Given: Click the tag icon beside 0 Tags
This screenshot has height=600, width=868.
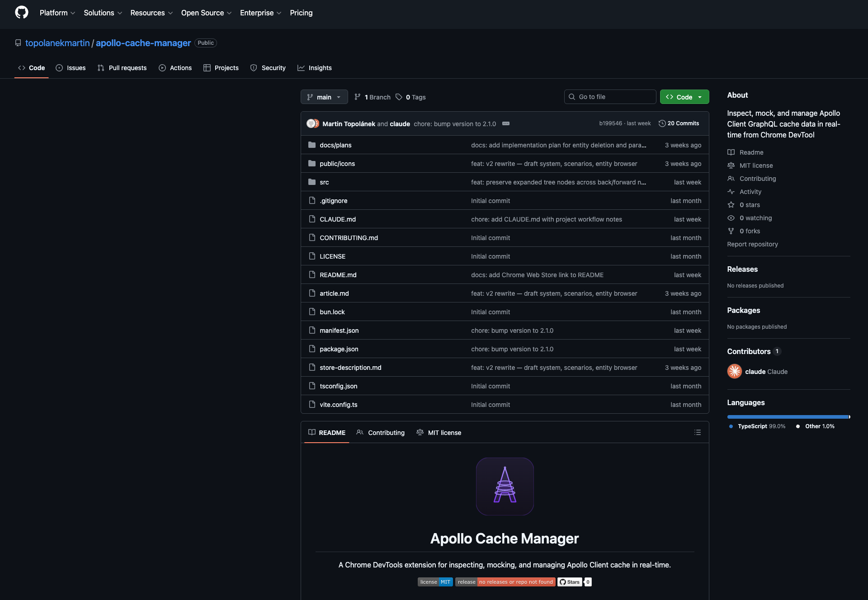Looking at the screenshot, I should click(x=399, y=97).
